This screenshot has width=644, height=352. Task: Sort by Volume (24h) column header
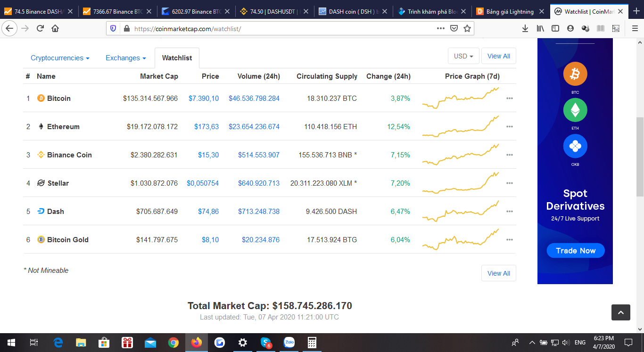[259, 76]
